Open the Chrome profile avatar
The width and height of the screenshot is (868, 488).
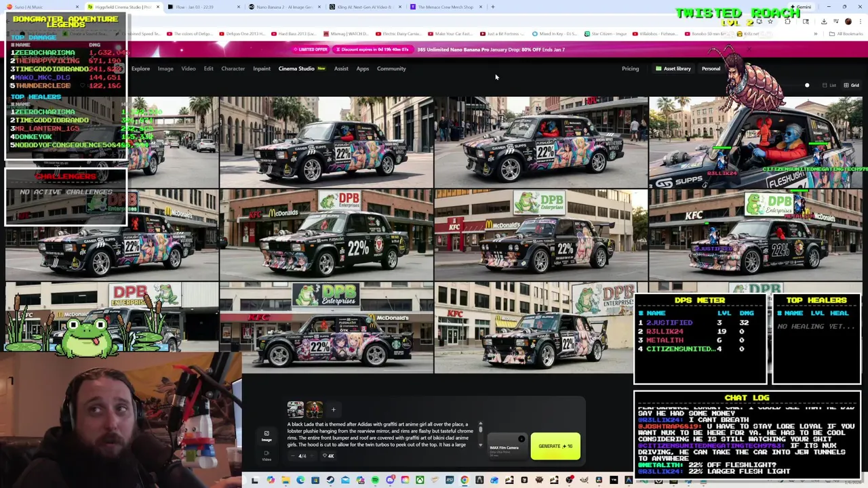coord(848,21)
